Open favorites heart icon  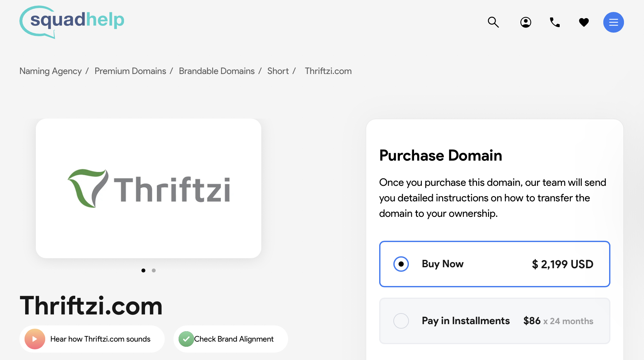[x=584, y=22]
